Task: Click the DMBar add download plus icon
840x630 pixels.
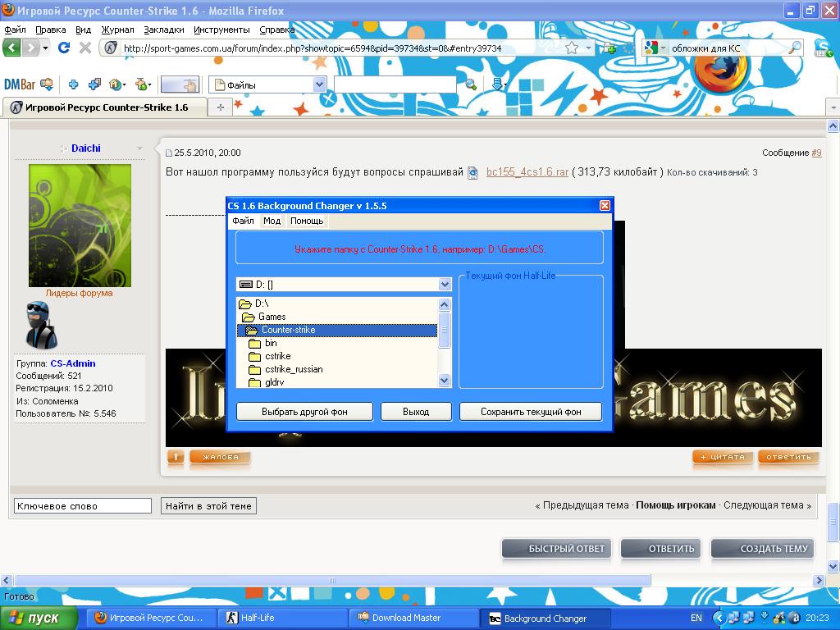Action: coord(73,84)
